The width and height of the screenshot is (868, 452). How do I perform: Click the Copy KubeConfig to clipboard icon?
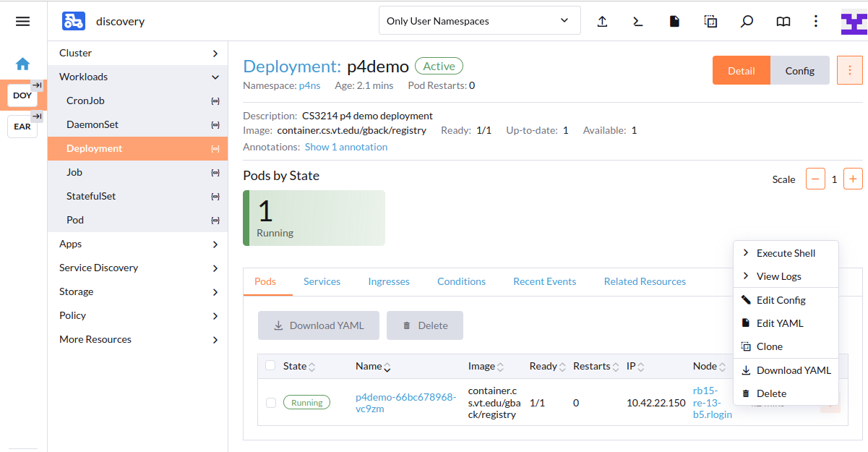pos(710,22)
